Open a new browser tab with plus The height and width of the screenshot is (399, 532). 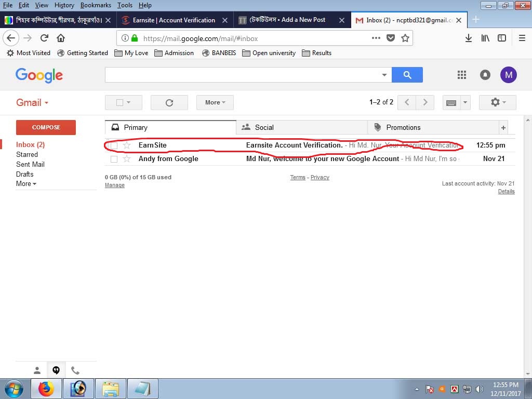pos(476,20)
